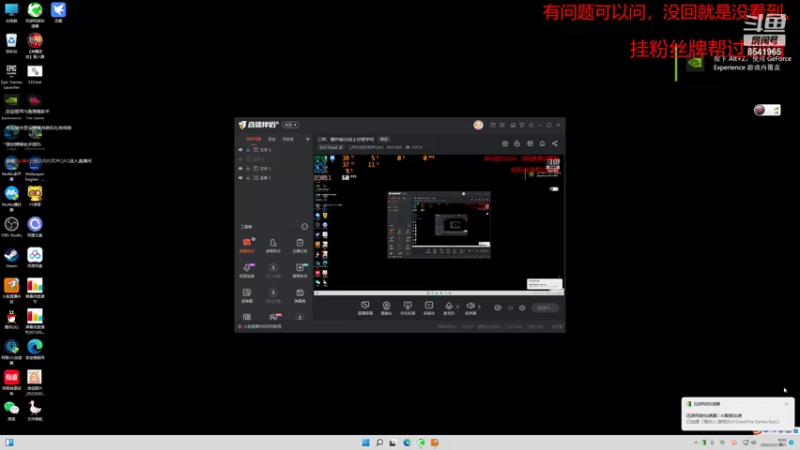Image resolution: width=800 pixels, height=450 pixels.
Task: Open Steam desktop icon
Action: tap(11, 258)
